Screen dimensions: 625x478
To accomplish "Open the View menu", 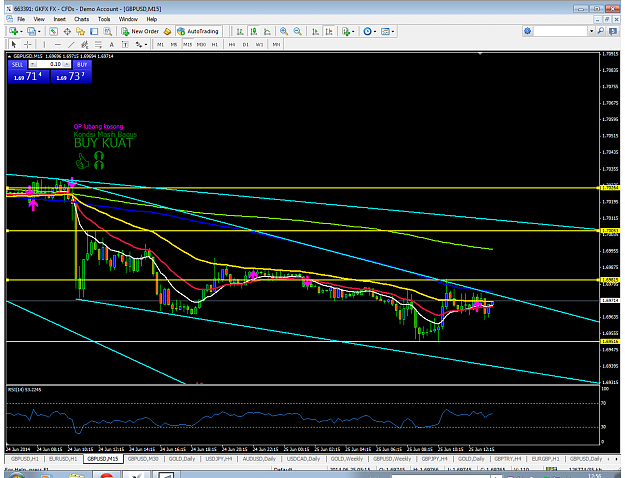I will click(x=39, y=19).
